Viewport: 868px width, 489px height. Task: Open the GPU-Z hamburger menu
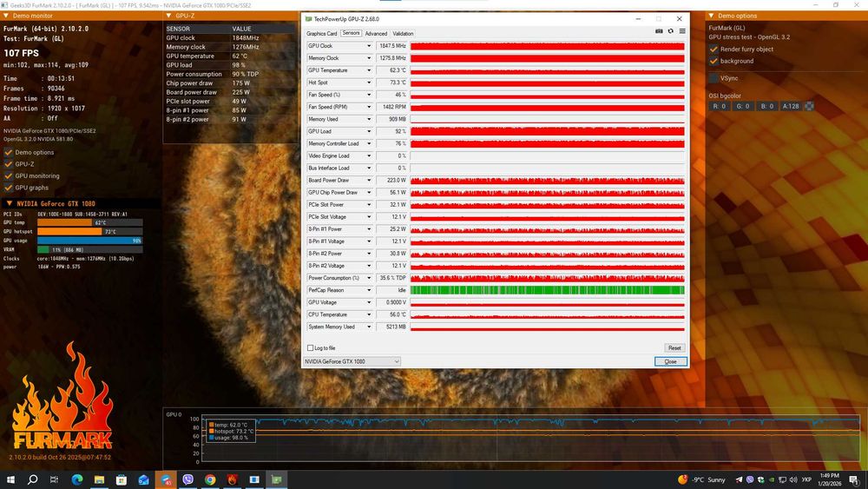[x=682, y=31]
